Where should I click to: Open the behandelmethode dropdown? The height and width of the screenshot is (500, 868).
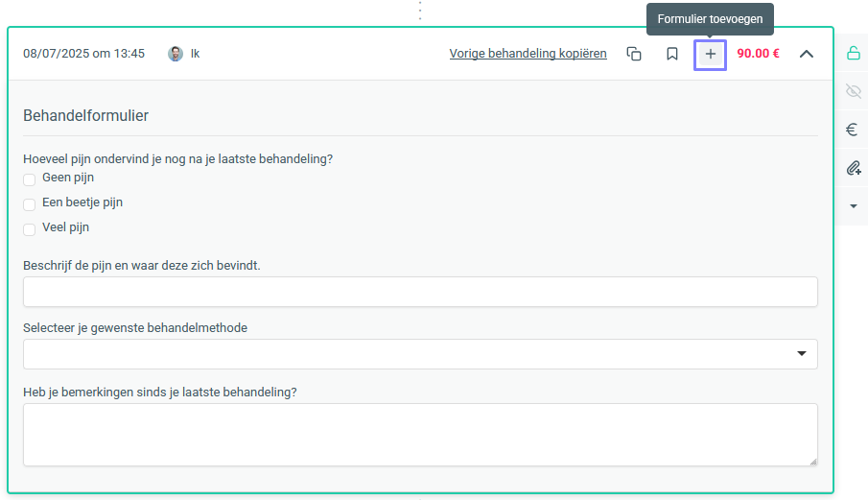click(420, 354)
